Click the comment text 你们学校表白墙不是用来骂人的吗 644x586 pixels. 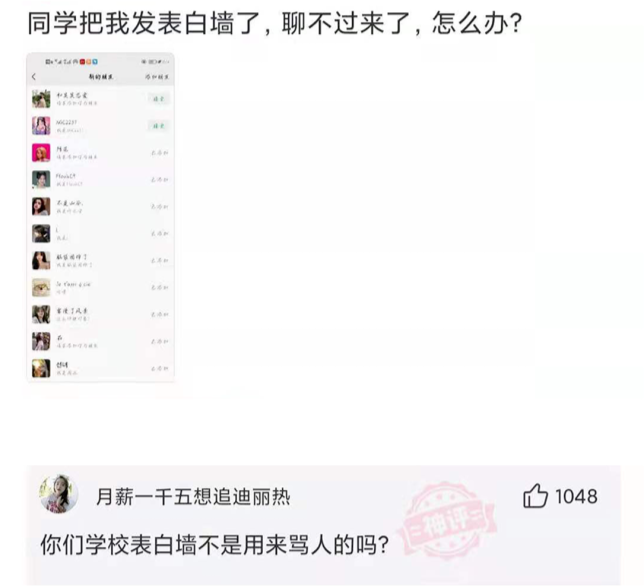214,545
